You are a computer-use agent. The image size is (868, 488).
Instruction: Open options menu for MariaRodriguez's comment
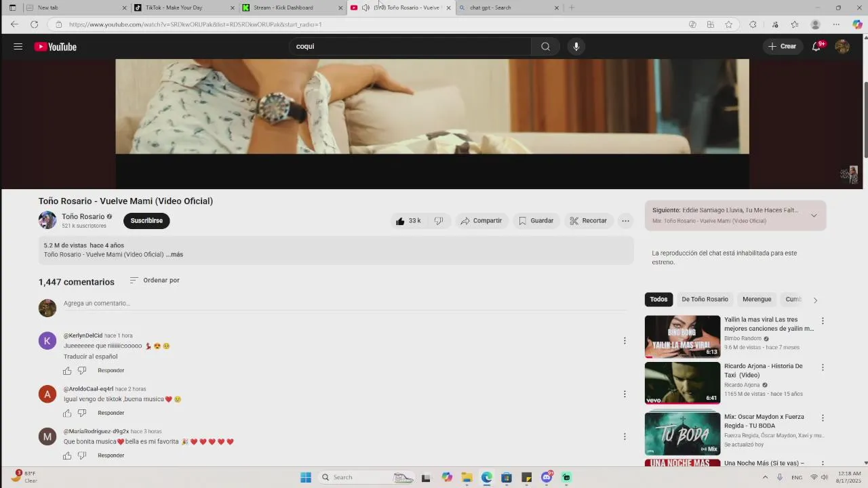coord(625,436)
